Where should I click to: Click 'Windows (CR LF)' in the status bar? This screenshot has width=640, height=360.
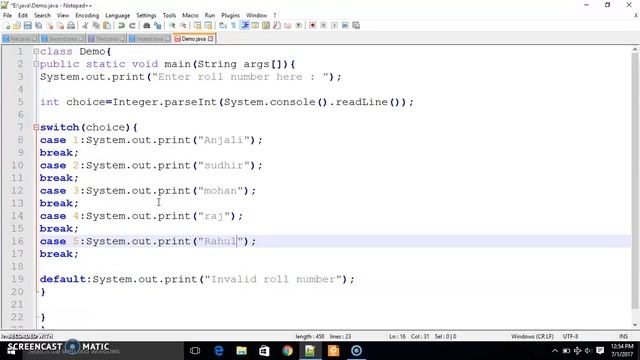pos(532,336)
